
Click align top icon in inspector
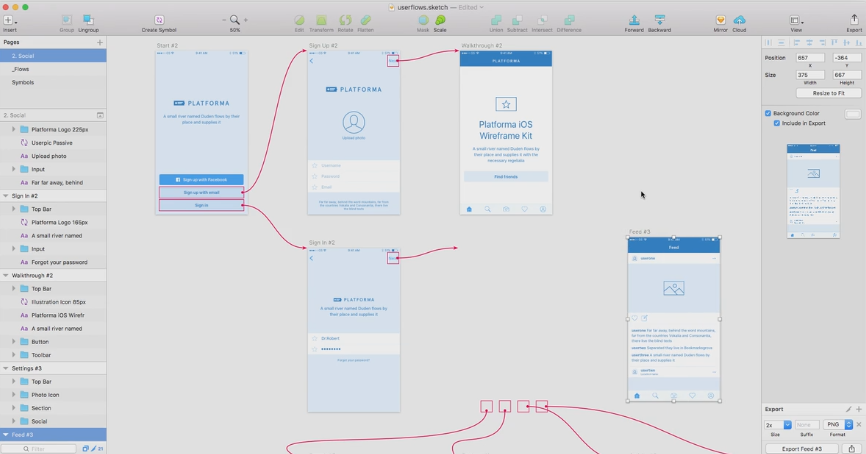pyautogui.click(x=835, y=43)
